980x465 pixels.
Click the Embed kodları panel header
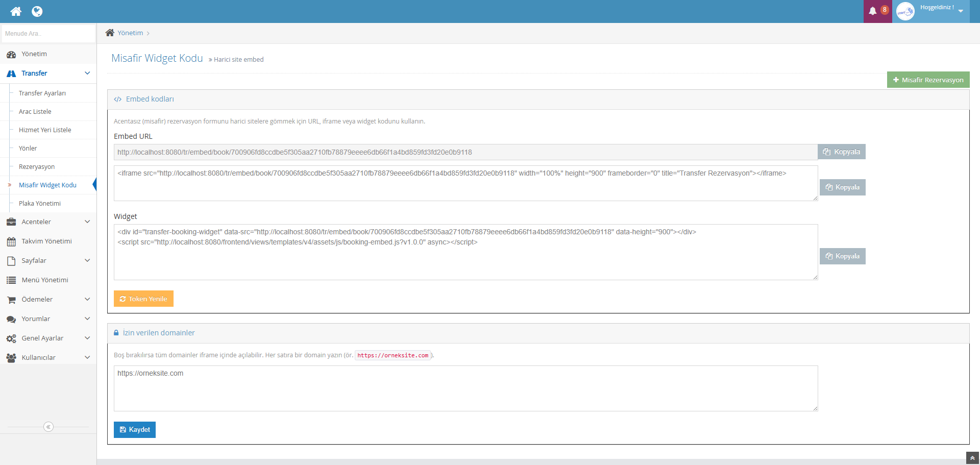[538, 100]
